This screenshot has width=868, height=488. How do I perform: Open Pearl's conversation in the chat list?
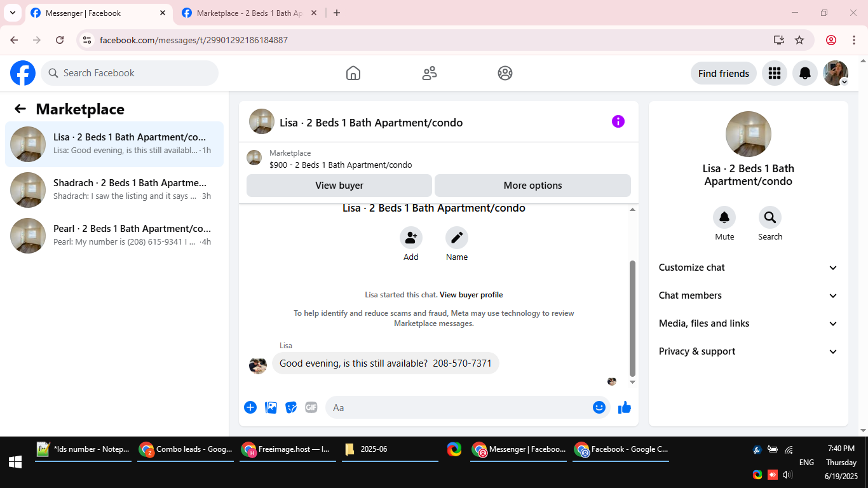tap(114, 236)
